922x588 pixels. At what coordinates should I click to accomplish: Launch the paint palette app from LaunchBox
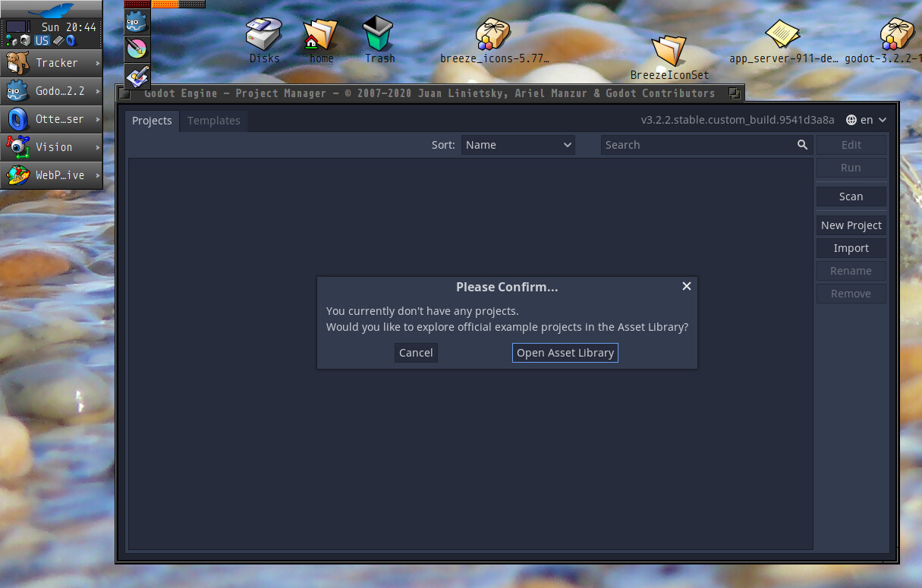(137, 49)
